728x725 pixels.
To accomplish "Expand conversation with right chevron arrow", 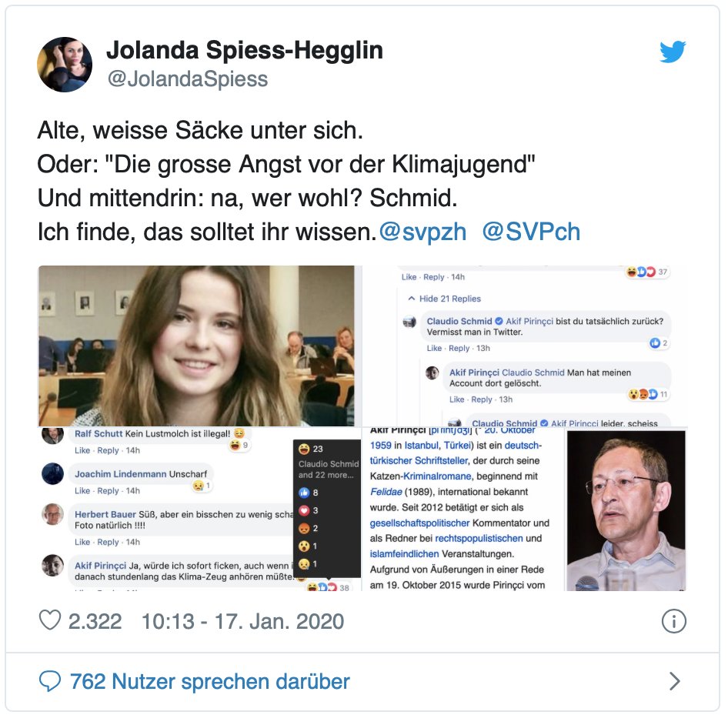I will coord(675,681).
